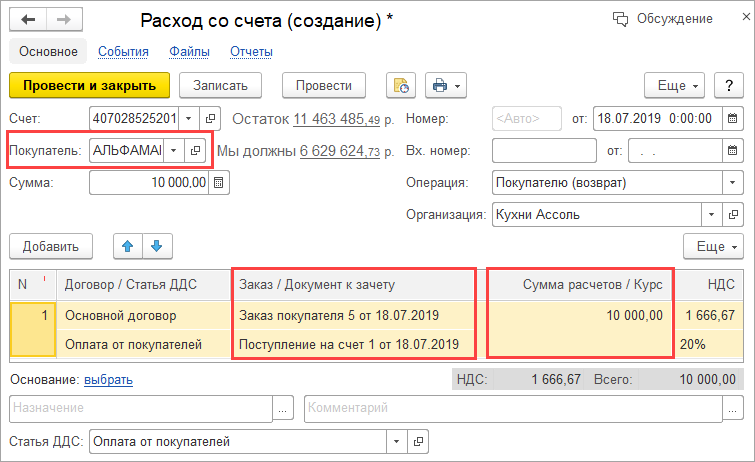
Task: Click the Комментарий text field
Action: tap(513, 409)
